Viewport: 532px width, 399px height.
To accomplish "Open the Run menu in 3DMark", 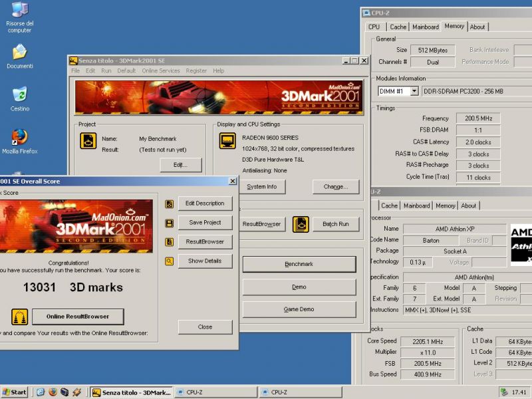I will coord(106,70).
